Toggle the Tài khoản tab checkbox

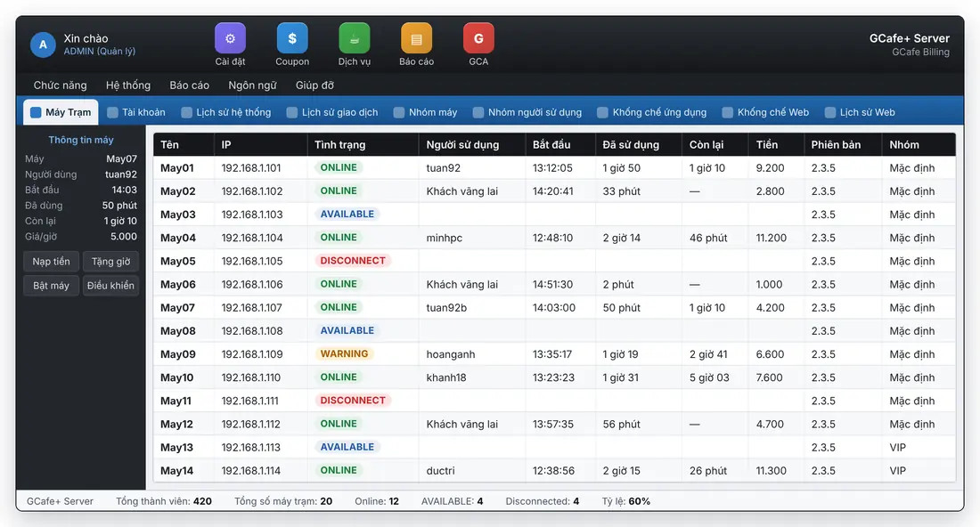112,112
